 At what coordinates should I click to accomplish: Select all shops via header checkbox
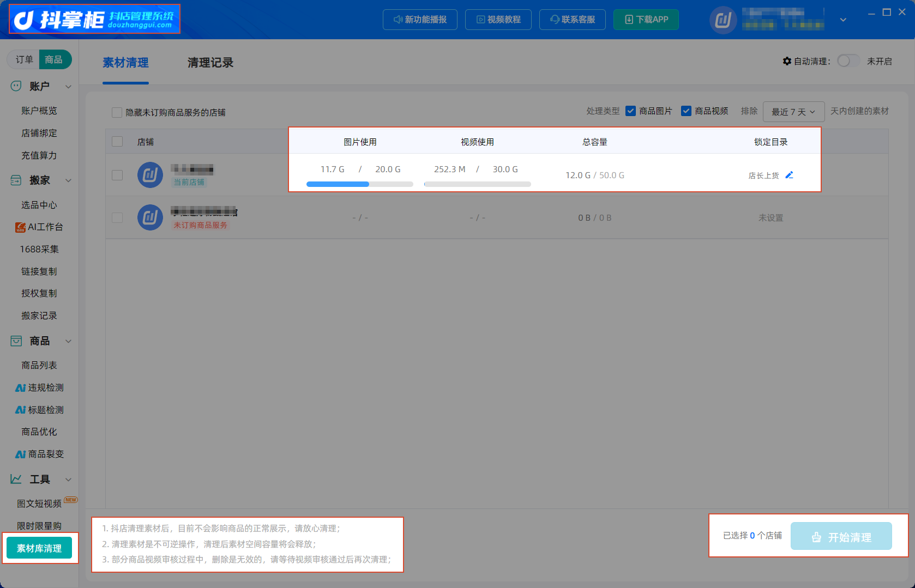tap(117, 142)
